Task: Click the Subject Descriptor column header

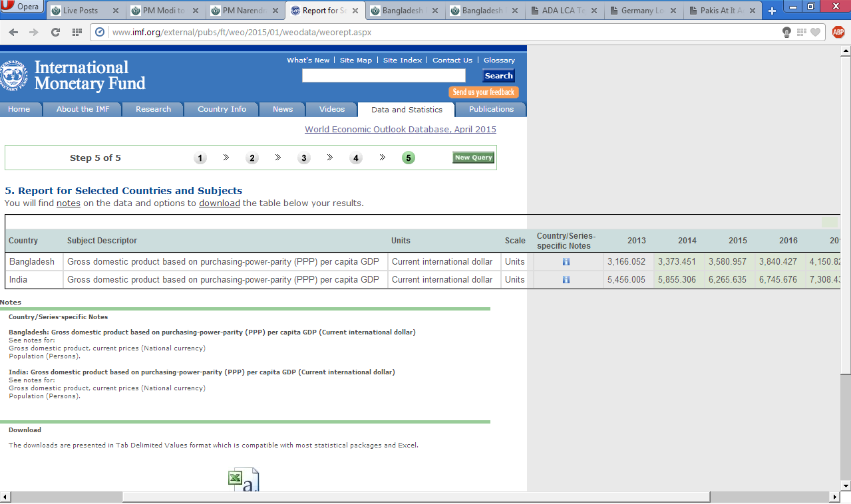Action: pos(102,241)
